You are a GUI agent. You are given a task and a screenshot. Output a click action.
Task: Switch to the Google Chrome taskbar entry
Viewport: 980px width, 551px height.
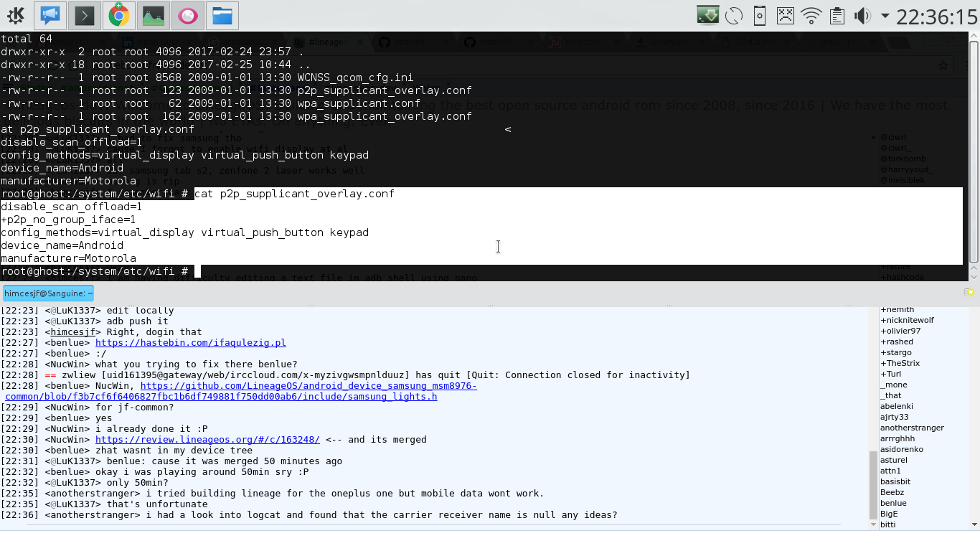[x=118, y=15]
